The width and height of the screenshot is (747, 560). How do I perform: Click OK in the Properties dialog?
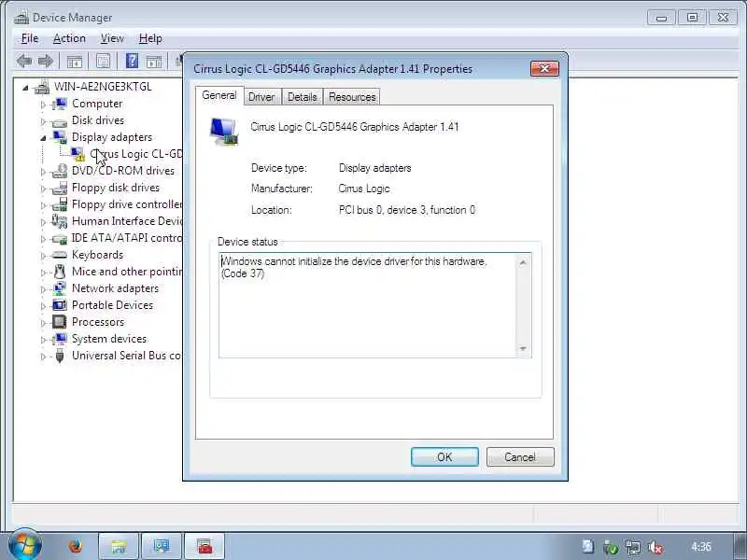tap(444, 457)
